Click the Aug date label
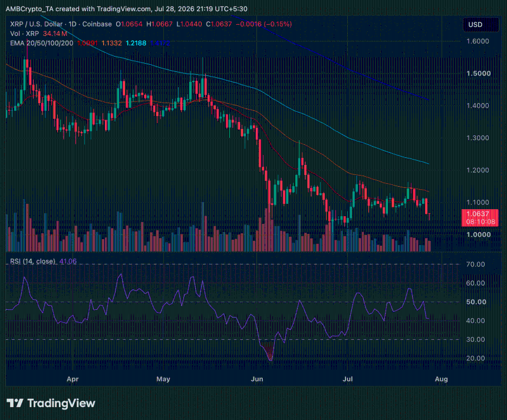The image size is (507, 420). click(442, 379)
